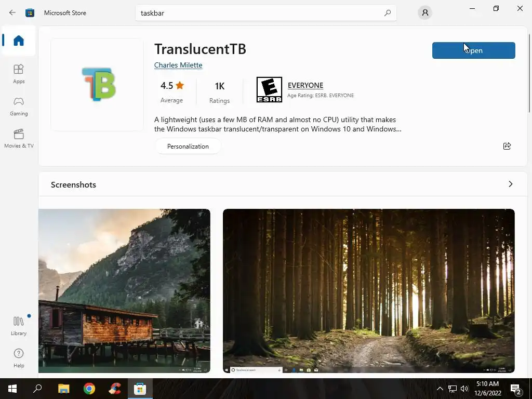Open the TranslucentTB app with Open button
532x399 pixels.
[x=474, y=50]
